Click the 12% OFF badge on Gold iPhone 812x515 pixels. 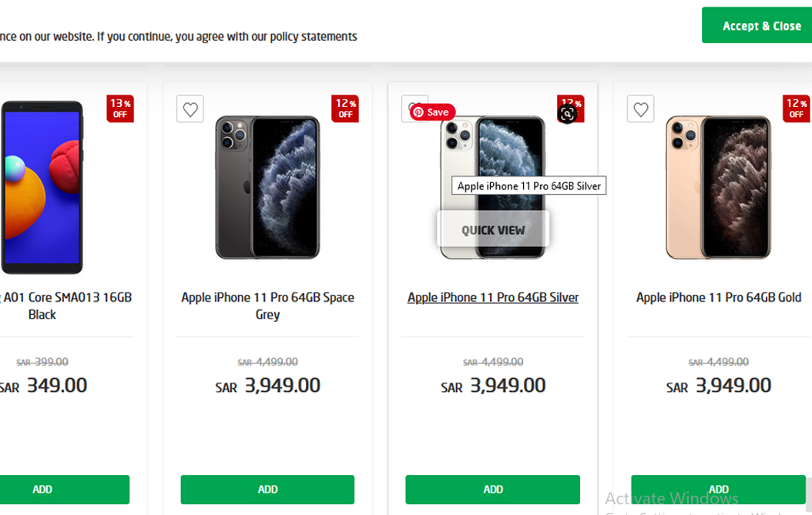click(797, 109)
